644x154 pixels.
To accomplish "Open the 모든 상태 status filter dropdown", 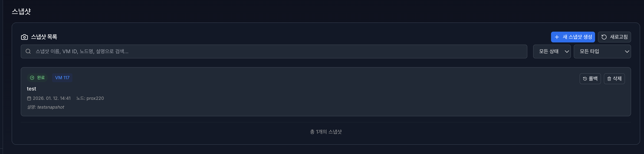I will point(552,51).
